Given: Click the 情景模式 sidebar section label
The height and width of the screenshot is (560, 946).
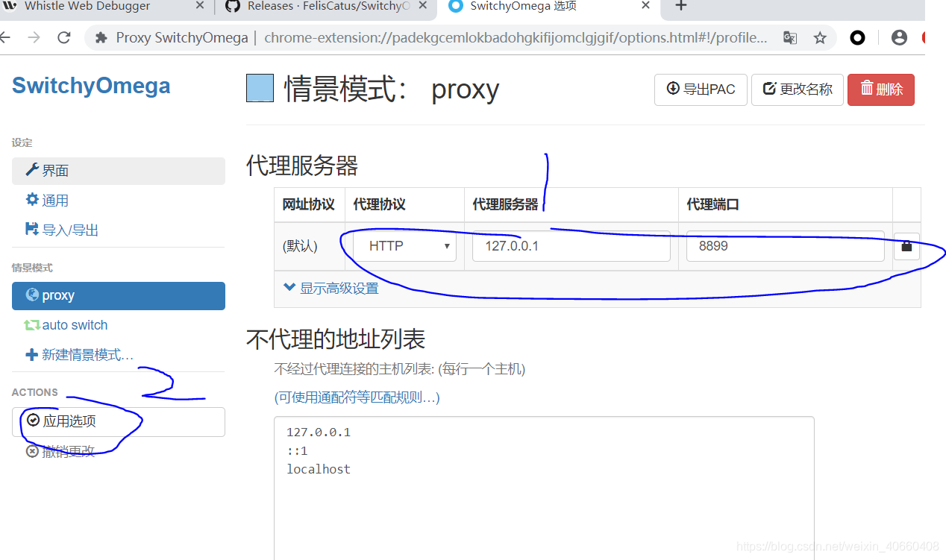Looking at the screenshot, I should tap(32, 268).
